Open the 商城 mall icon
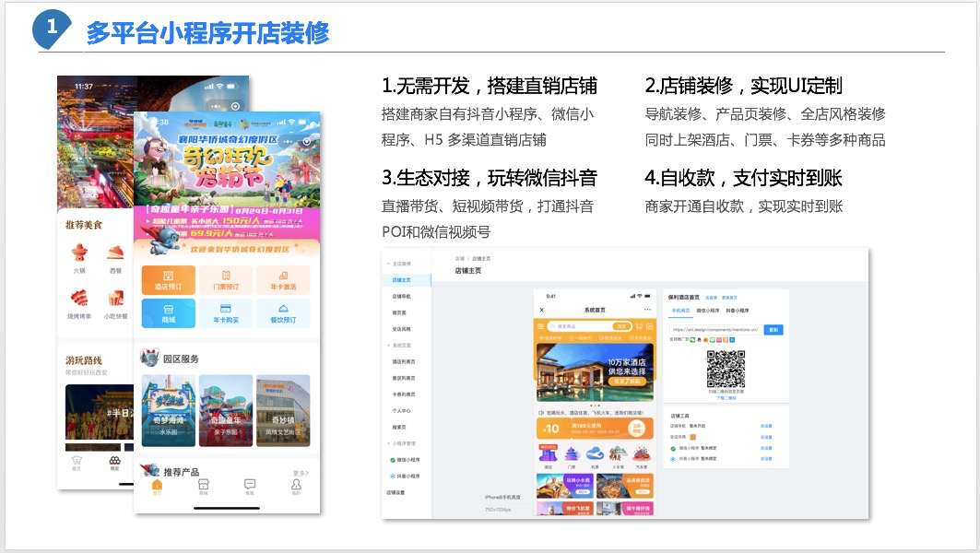Viewport: 980px width, 553px height. pos(168,312)
